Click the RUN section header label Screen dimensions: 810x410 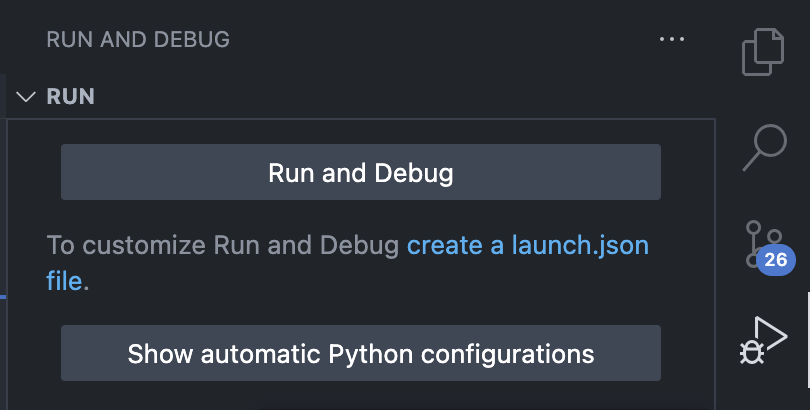[71, 97]
